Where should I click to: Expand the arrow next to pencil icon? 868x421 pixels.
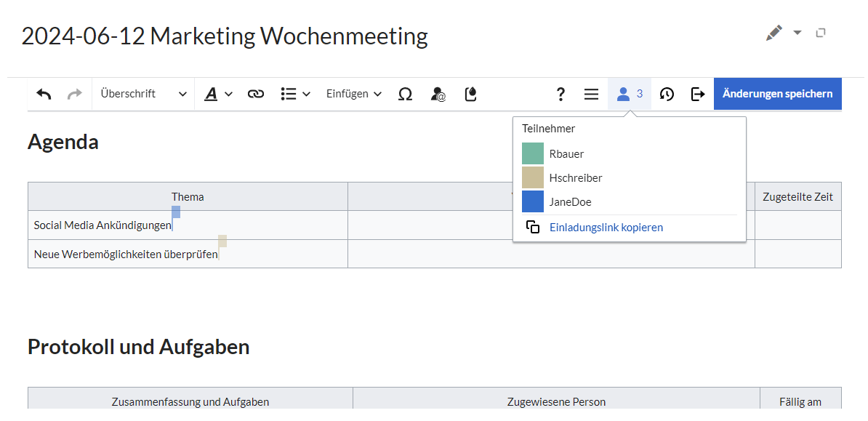tap(797, 33)
